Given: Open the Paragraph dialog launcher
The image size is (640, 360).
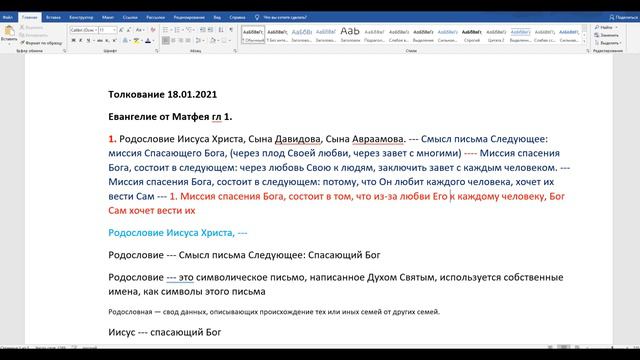Looking at the screenshot, I should tap(235, 51).
